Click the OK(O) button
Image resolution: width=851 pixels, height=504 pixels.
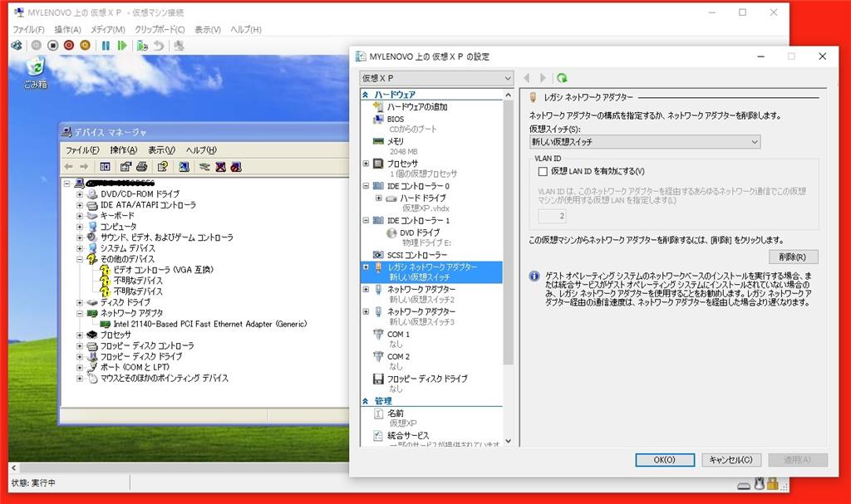pyautogui.click(x=665, y=460)
